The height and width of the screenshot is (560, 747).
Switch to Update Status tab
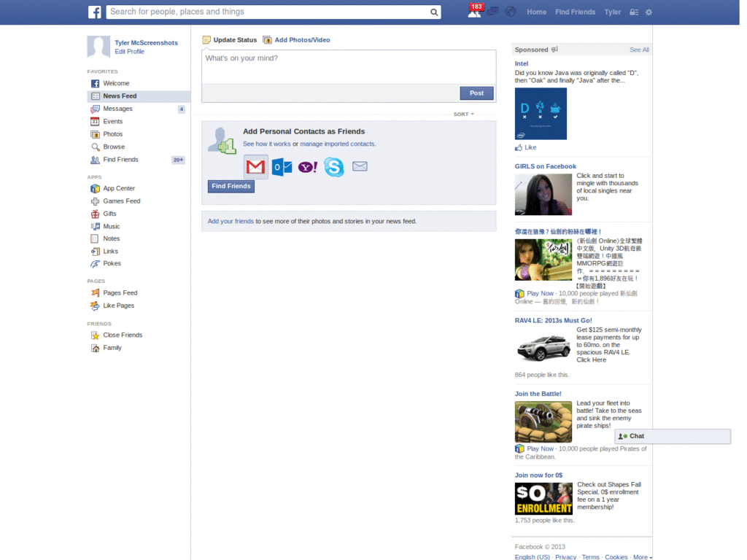point(230,40)
